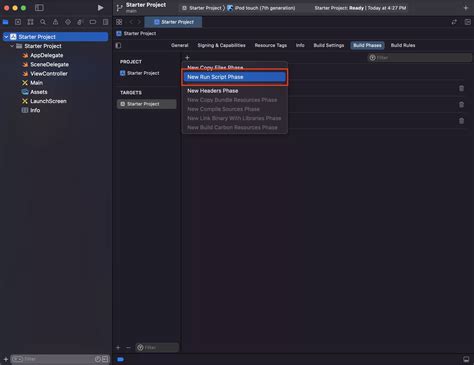This screenshot has width=474, height=365.
Task: Toggle the project and targets list sidebar
Action: click(x=118, y=45)
